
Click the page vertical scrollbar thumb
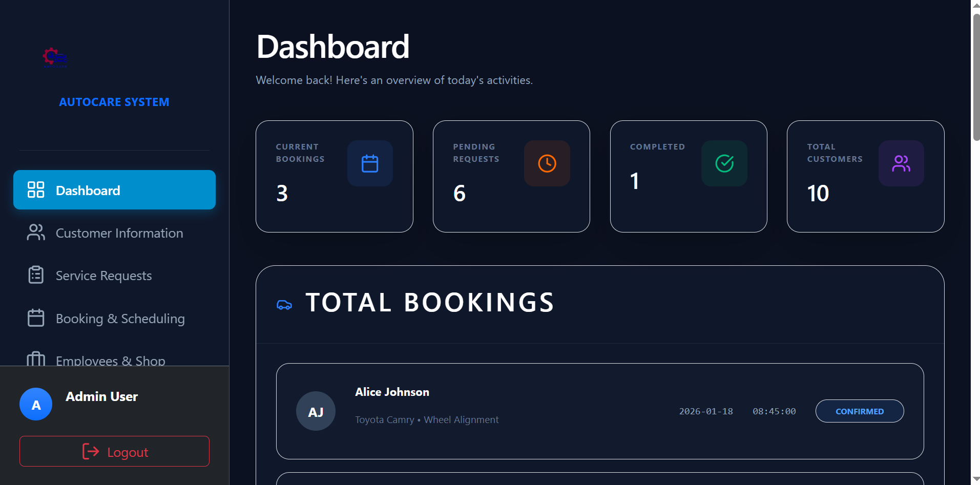coord(976,77)
